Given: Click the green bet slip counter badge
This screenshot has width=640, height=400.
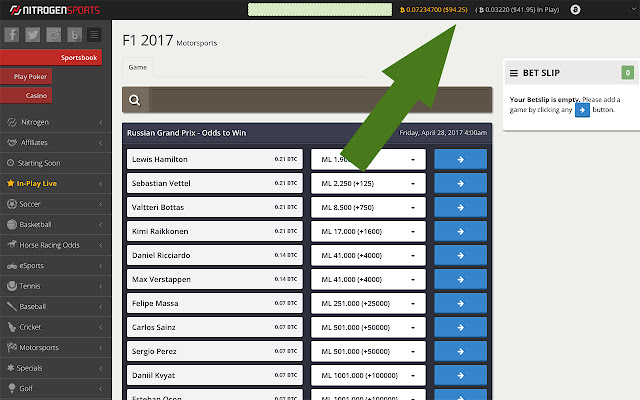Looking at the screenshot, I should tap(627, 73).
